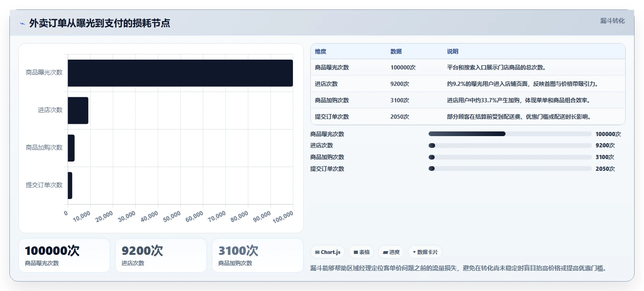Click the 漏斗转化 tag in the header
The height and width of the screenshot is (291, 644).
[x=613, y=21]
